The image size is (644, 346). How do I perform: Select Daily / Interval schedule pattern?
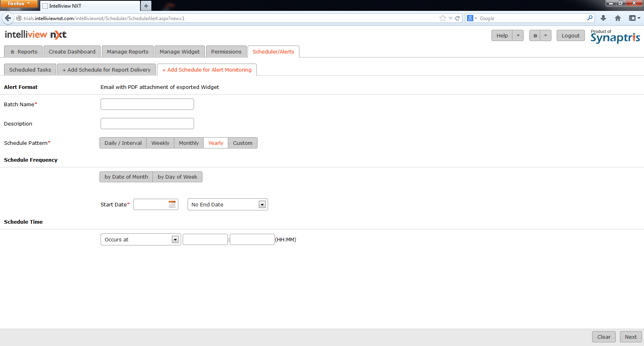pos(123,143)
